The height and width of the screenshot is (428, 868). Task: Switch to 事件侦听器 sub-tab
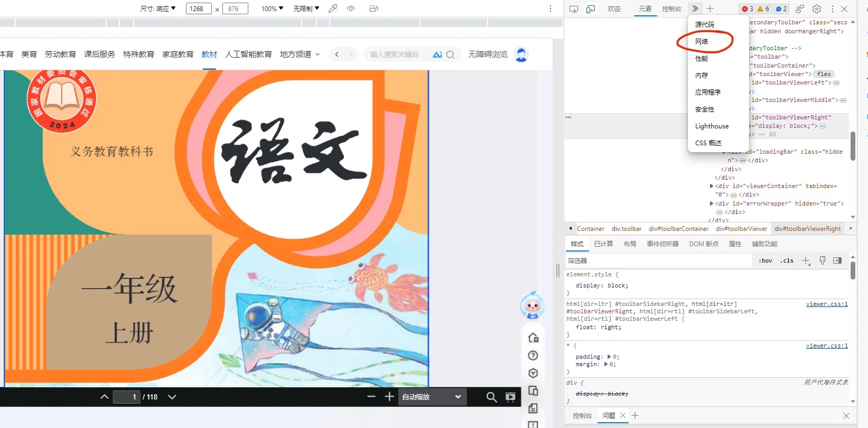pos(662,244)
